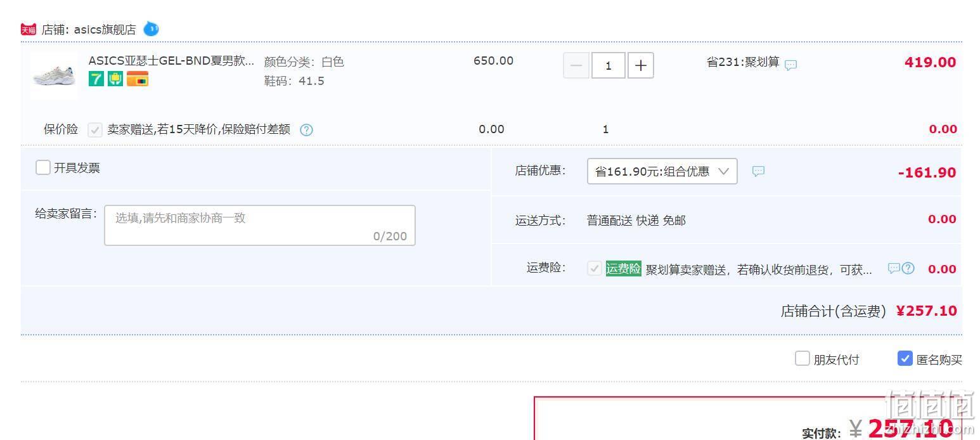Decrease quantity with the minus button
Image resolution: width=980 pixels, height=440 pixels.
tap(576, 65)
